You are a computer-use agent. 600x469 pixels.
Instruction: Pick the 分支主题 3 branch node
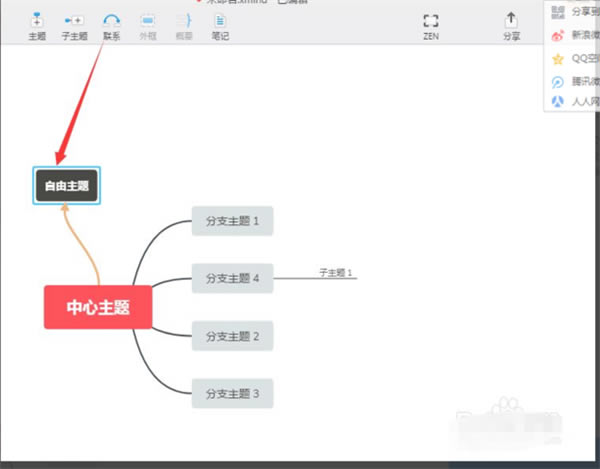point(232,394)
